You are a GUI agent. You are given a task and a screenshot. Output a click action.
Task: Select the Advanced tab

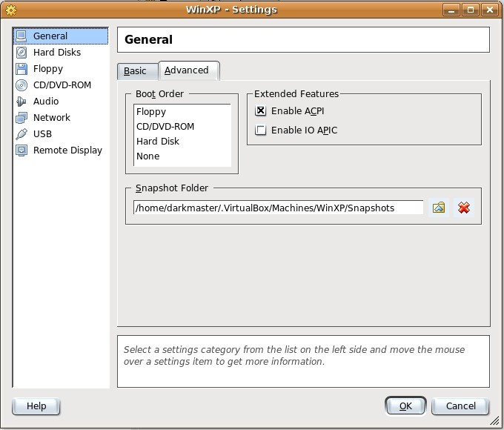pos(189,70)
